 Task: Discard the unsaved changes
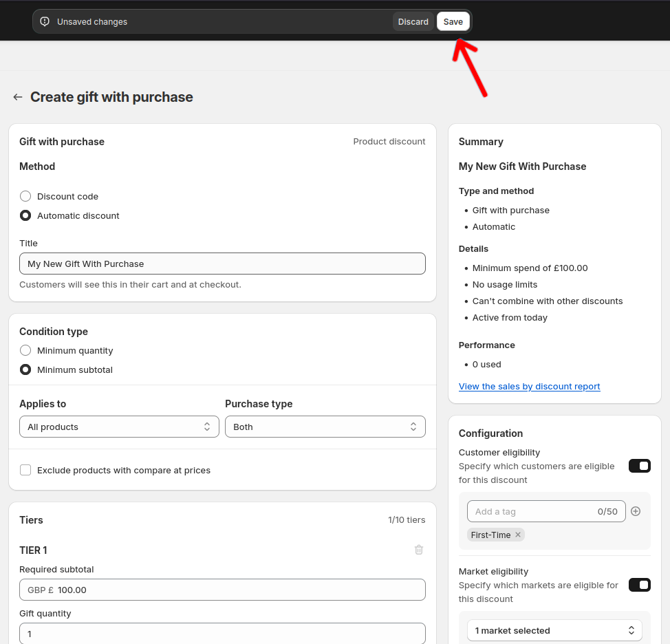[x=413, y=22]
